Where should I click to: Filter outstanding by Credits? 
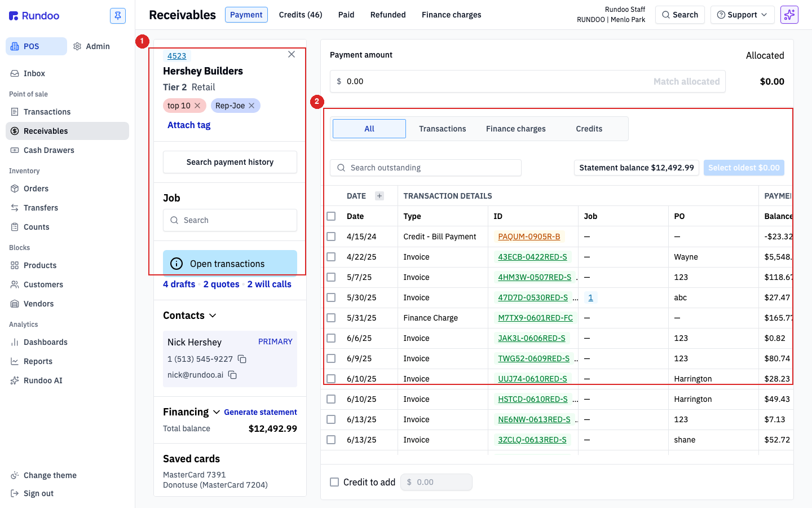tap(589, 129)
